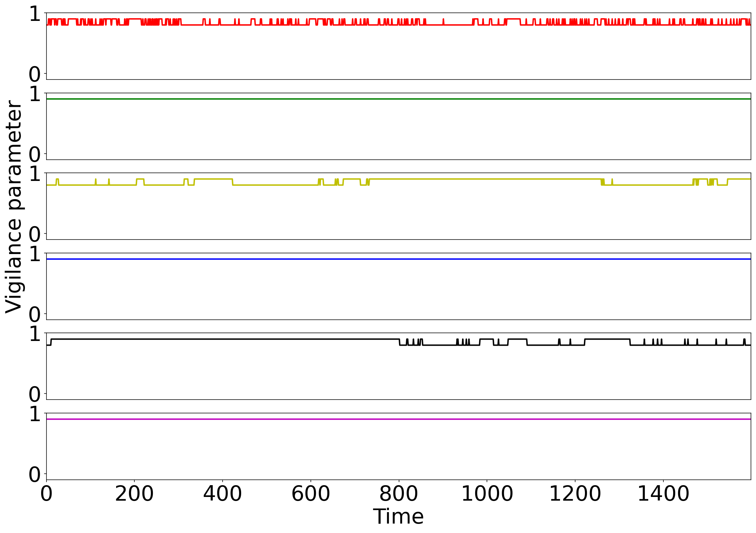Click the empty area of the bottom subplot

tap(398, 451)
